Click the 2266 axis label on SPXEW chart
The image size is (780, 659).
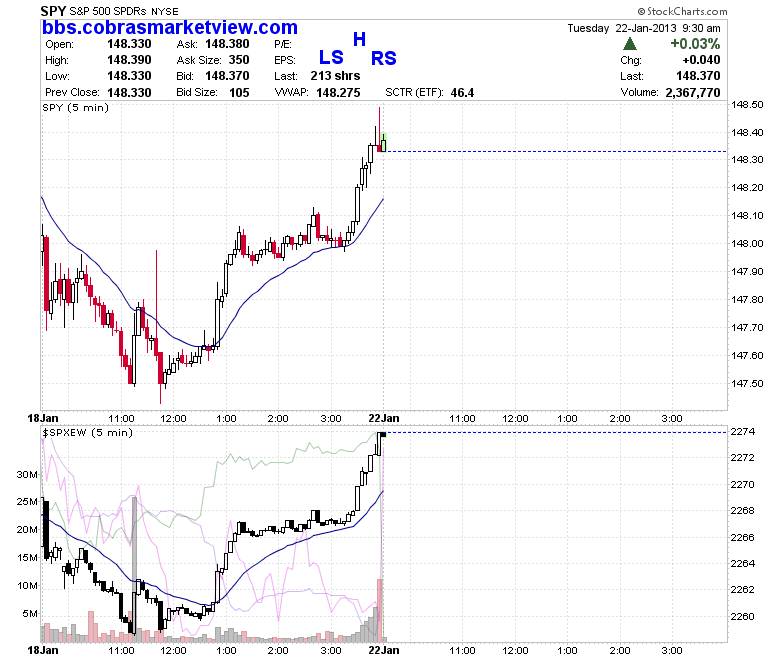[743, 538]
